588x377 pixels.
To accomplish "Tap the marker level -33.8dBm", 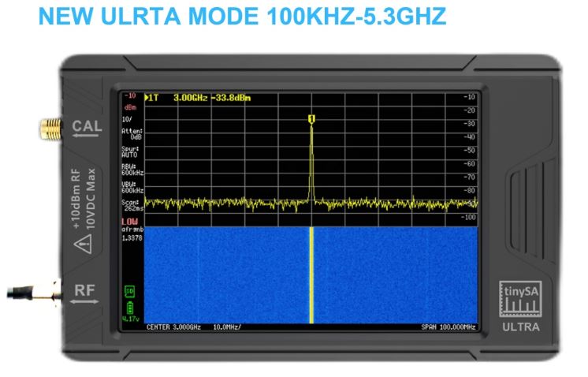I will coord(231,98).
